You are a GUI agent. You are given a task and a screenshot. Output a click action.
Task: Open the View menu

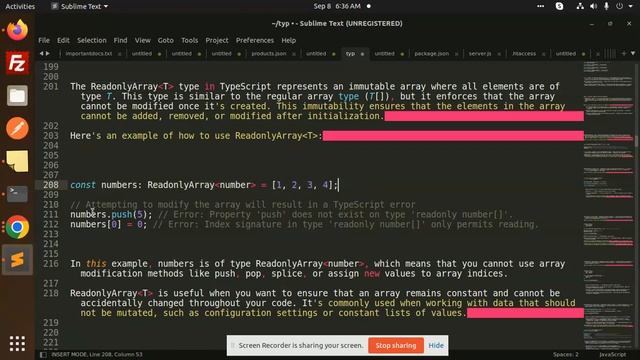pos(142,40)
